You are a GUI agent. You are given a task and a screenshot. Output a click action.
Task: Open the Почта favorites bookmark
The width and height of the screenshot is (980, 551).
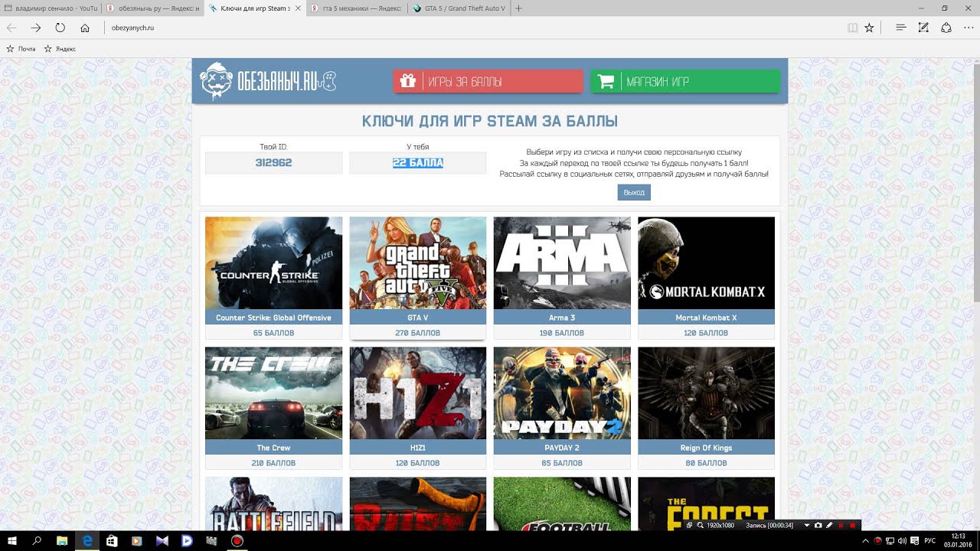point(21,48)
